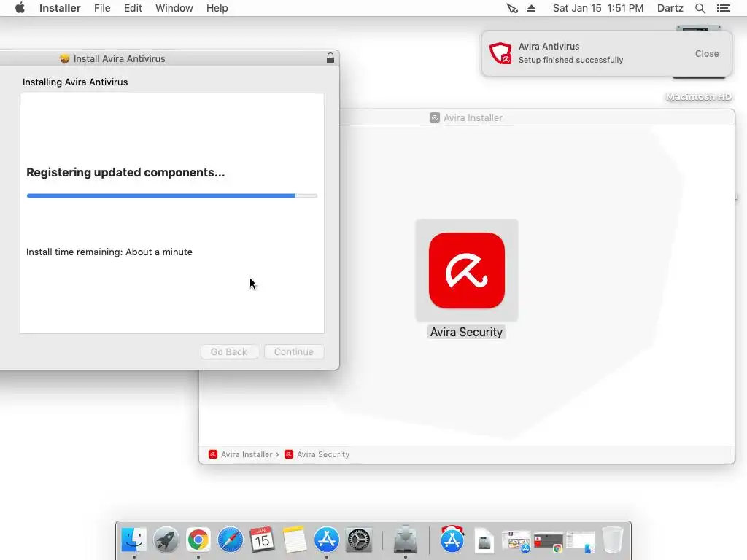
Task: Click the 'Setup finished successfully' notification text
Action: [570, 60]
